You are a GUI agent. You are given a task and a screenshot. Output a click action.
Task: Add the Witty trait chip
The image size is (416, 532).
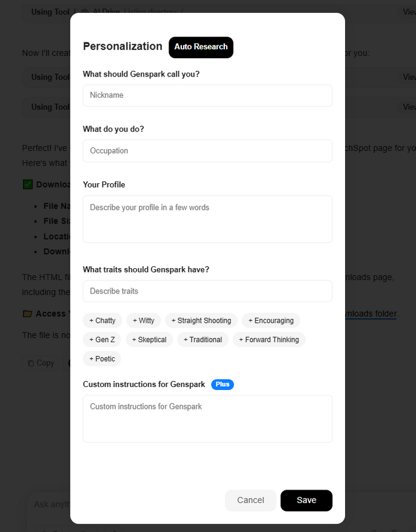tap(143, 320)
